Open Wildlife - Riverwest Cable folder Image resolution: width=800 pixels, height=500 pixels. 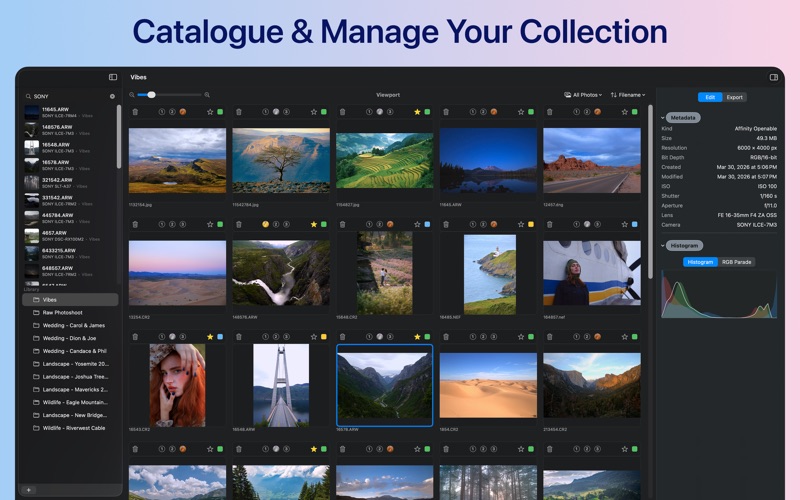pyautogui.click(x=70, y=428)
